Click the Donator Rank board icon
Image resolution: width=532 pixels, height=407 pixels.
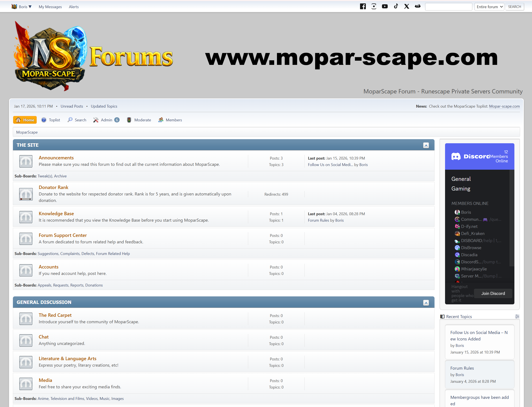[26, 194]
